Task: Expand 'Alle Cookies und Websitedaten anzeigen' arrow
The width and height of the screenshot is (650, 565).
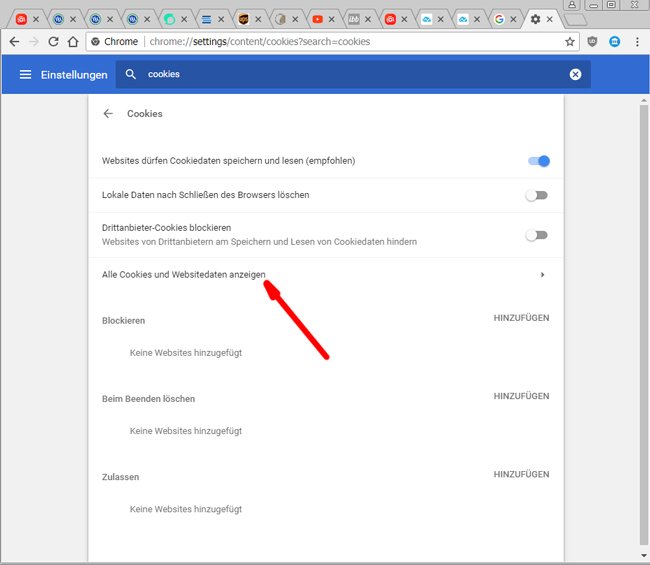Action: [x=542, y=275]
